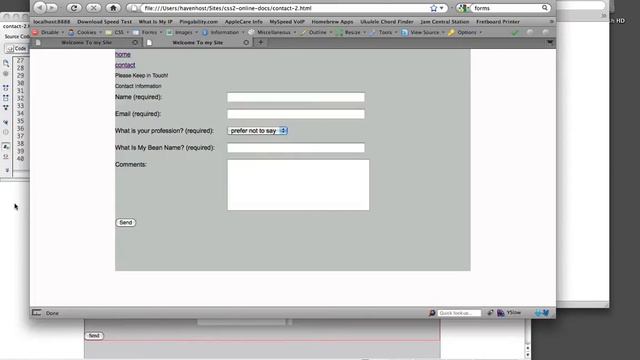Open the Images menu in Web Developer toolbar
640x360 pixels.
coord(182,32)
